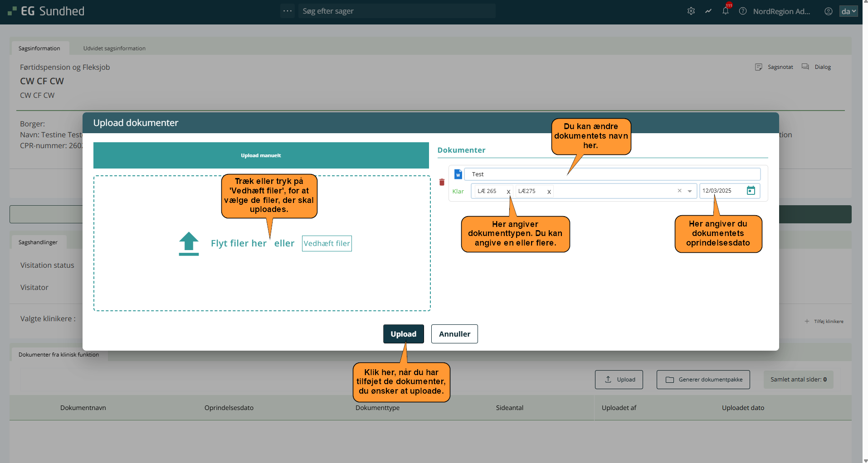This screenshot has width=868, height=463.
Task: Switch to Udvidet sagsinformation tab
Action: (x=114, y=48)
